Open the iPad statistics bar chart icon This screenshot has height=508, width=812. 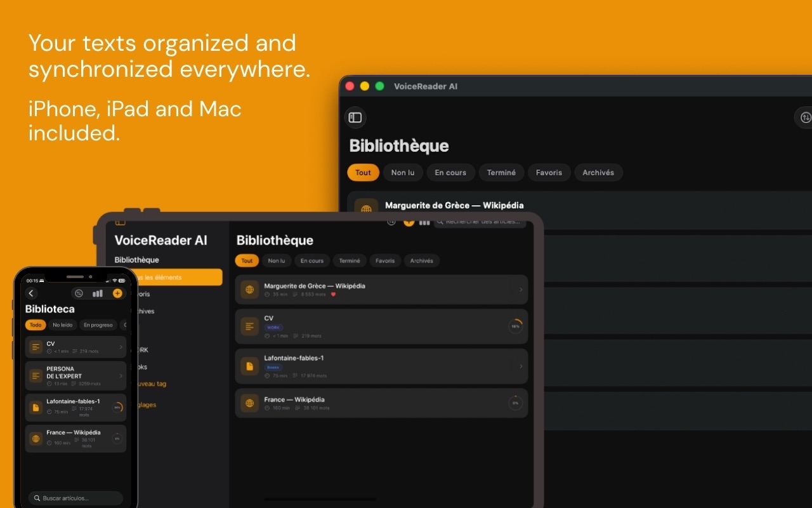tap(424, 222)
